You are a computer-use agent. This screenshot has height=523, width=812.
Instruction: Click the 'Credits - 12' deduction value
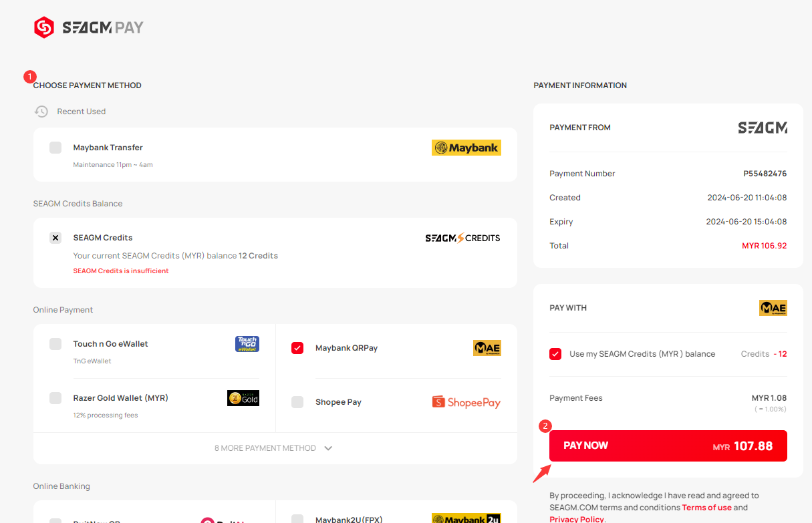[x=764, y=354]
